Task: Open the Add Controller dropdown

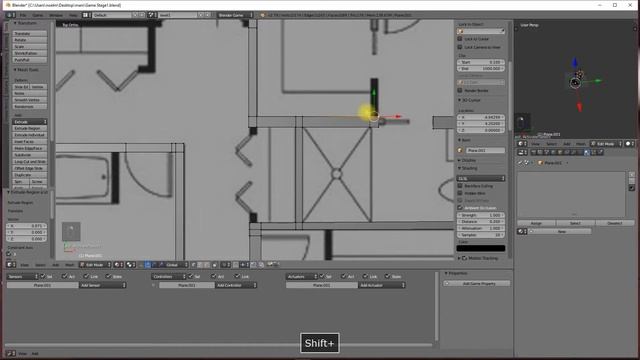Action: click(236, 285)
